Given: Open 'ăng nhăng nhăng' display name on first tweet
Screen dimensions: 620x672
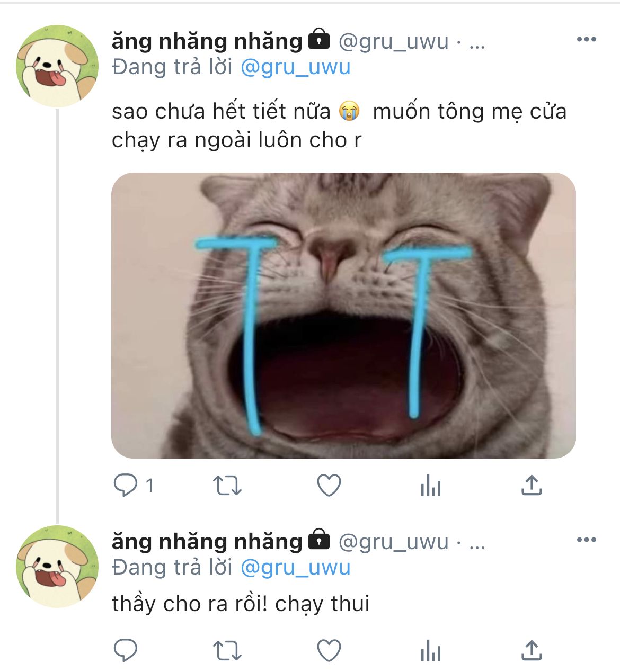Looking at the screenshot, I should coord(207,41).
